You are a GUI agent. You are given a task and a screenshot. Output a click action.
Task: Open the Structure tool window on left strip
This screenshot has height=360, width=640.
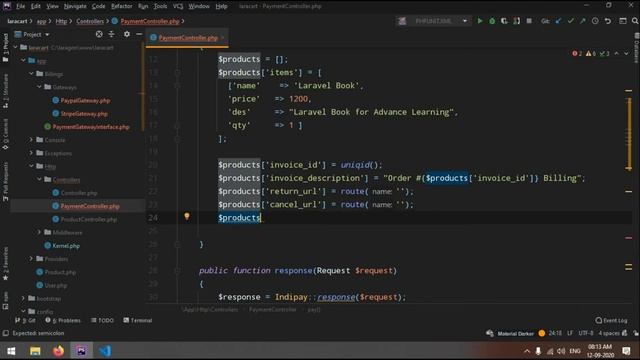coord(5,91)
